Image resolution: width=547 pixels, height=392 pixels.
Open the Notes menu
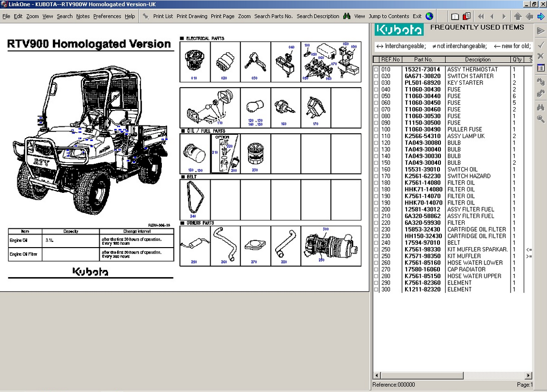83,16
